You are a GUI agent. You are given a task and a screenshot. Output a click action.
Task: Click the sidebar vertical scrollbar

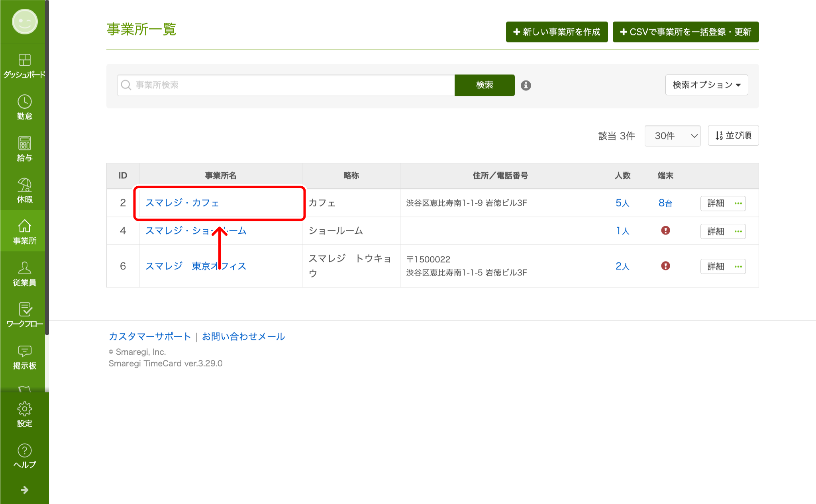[47, 167]
